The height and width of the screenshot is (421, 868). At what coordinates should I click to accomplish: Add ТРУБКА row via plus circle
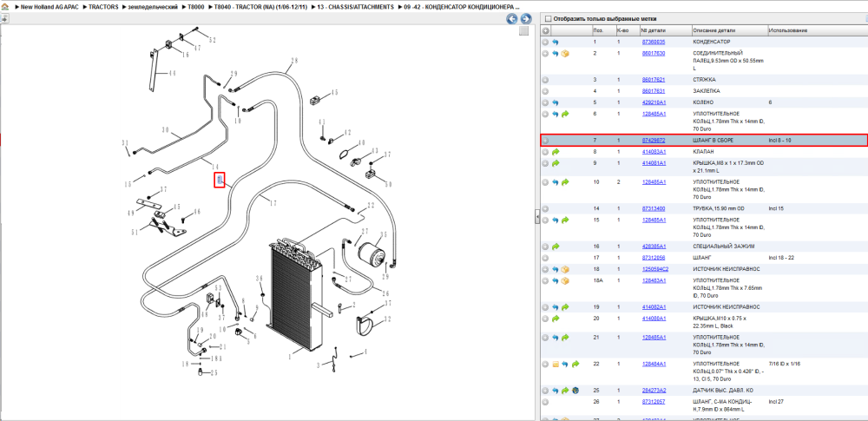(545, 209)
